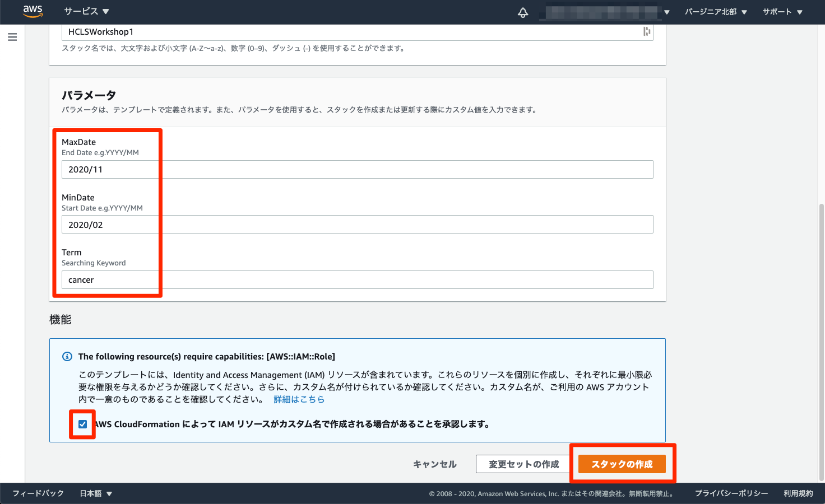The width and height of the screenshot is (825, 504).
Task: Click the Amazon copyright footer text
Action: pos(553,494)
